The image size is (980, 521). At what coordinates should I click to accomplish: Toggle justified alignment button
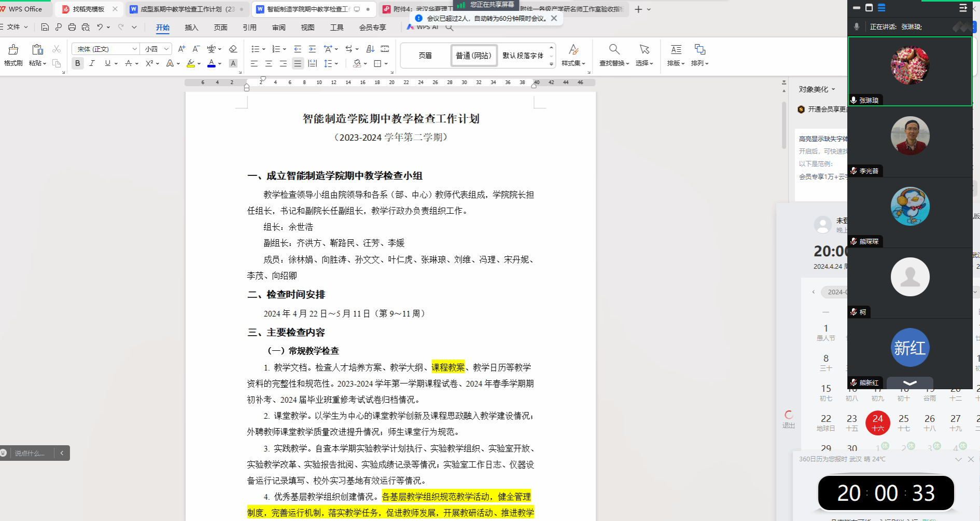298,63
